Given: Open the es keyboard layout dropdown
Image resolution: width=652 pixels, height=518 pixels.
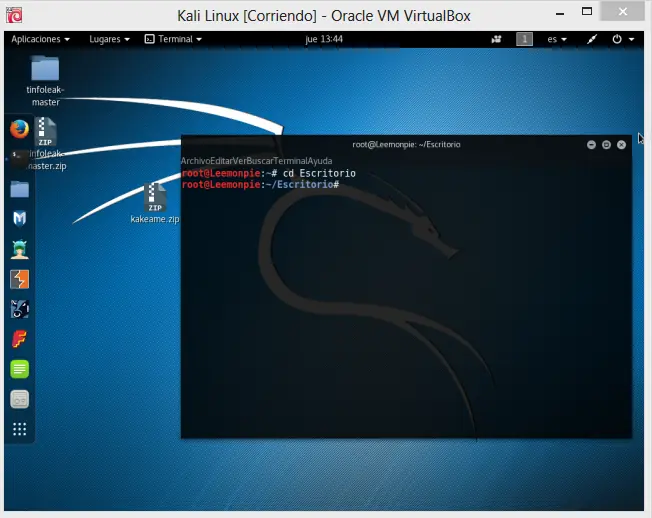Looking at the screenshot, I should pos(557,39).
